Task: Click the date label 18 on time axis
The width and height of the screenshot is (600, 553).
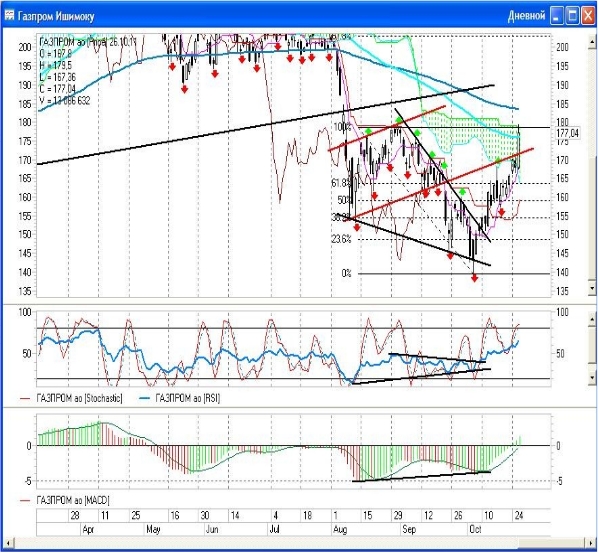Action: [x=308, y=515]
